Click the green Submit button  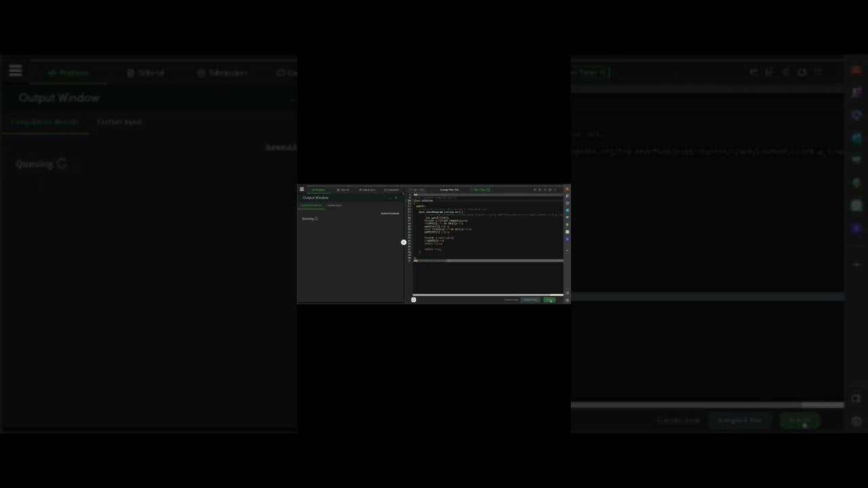point(549,300)
